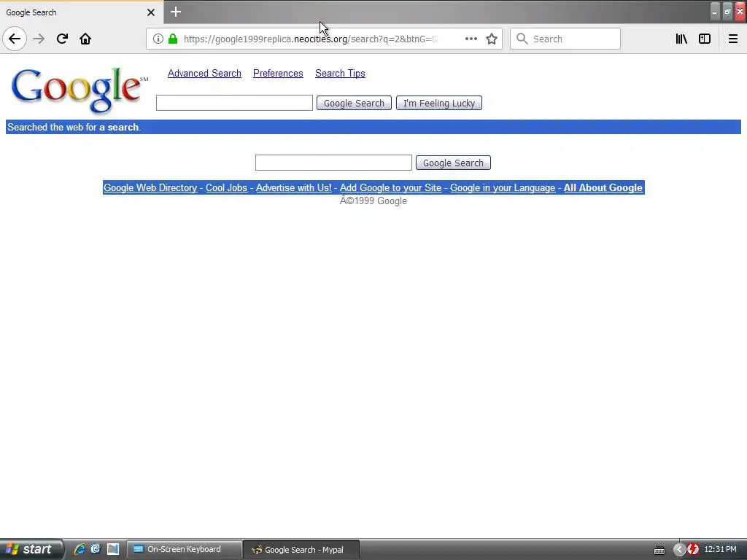Click the 'Searched the web for a search' text
Viewport: 747px width, 560px height.
[x=74, y=127]
